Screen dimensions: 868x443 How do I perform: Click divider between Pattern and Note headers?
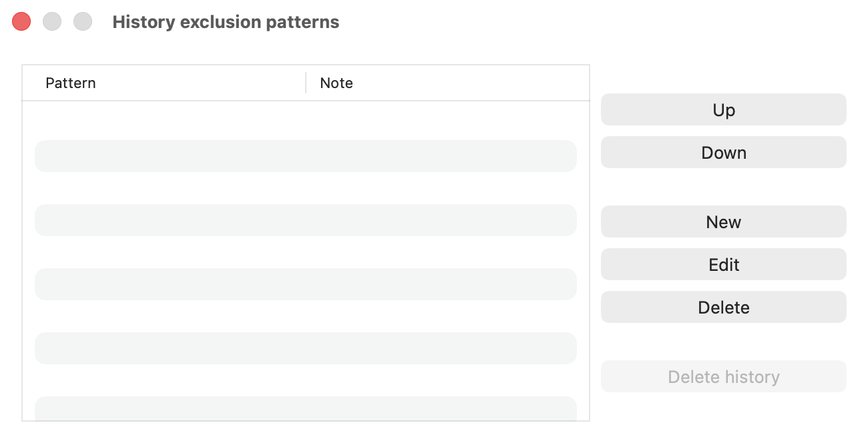[x=306, y=83]
